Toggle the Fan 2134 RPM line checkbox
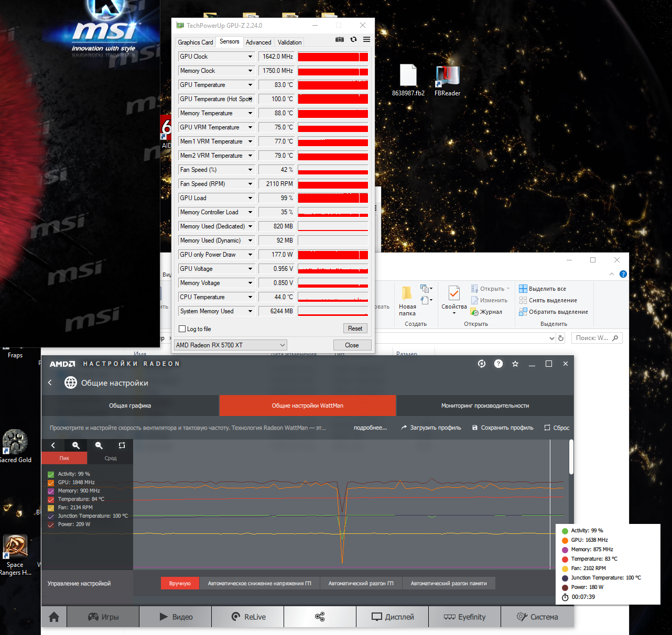 pyautogui.click(x=51, y=508)
